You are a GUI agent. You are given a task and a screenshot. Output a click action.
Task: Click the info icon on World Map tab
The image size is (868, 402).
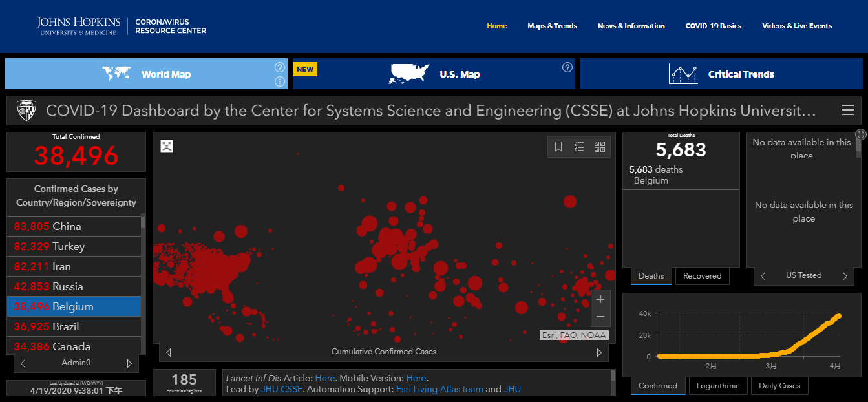(280, 81)
